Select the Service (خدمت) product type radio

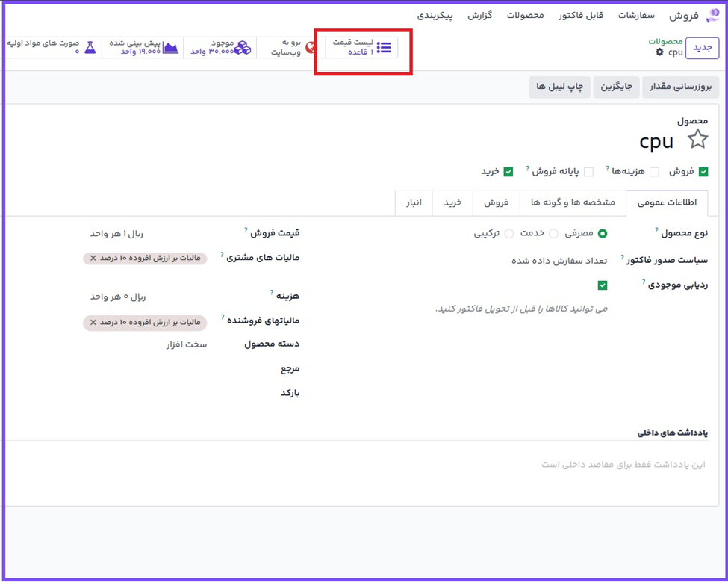click(x=553, y=234)
